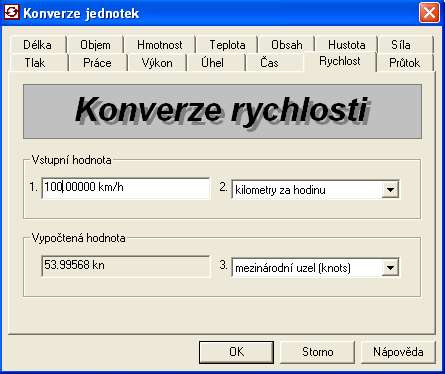Select the Rychlost tab
Screen dimensions: 445x374
tap(340, 61)
